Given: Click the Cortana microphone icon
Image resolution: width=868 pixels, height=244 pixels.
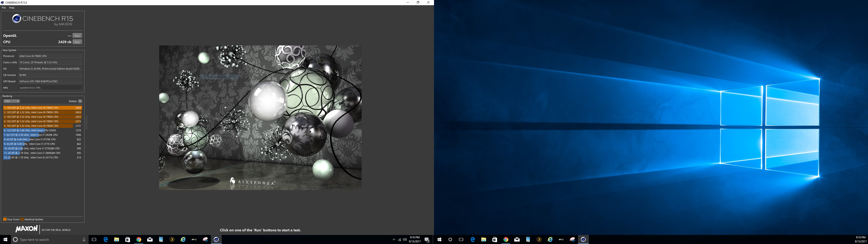Looking at the screenshot, I should click(x=84, y=240).
